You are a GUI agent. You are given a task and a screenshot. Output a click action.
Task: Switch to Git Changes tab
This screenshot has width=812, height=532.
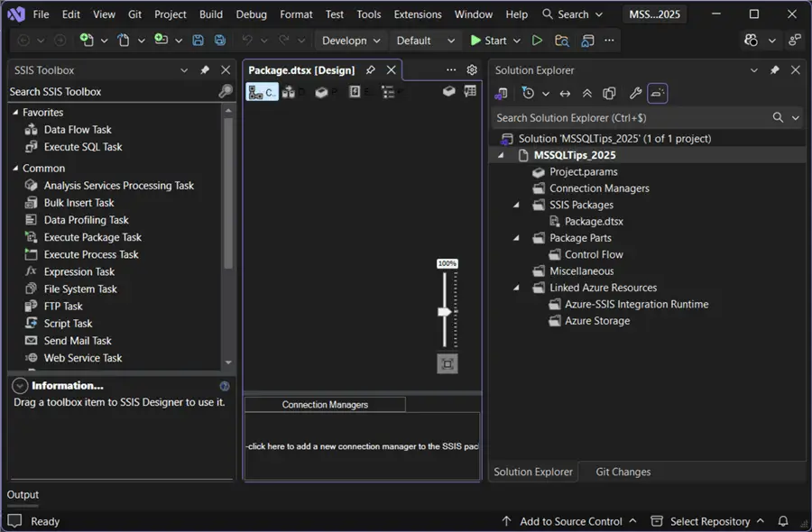tap(623, 472)
